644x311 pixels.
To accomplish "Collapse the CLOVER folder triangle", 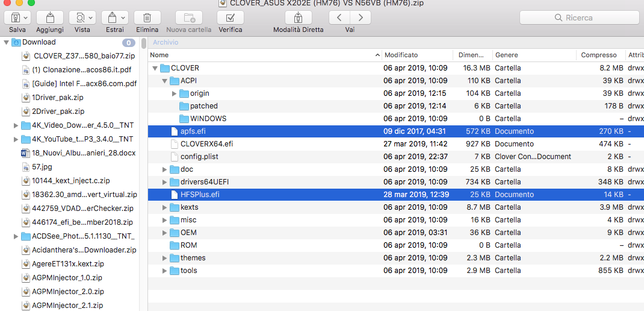I will click(155, 68).
